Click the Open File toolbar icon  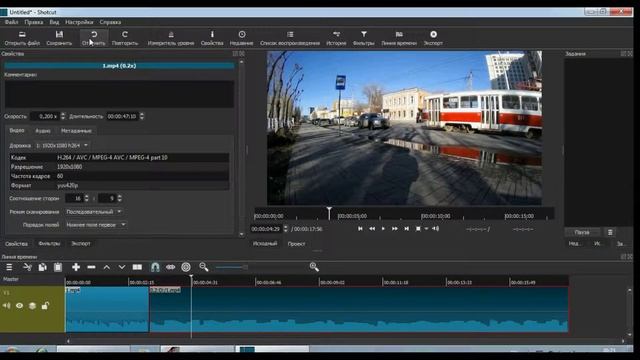(x=22, y=35)
